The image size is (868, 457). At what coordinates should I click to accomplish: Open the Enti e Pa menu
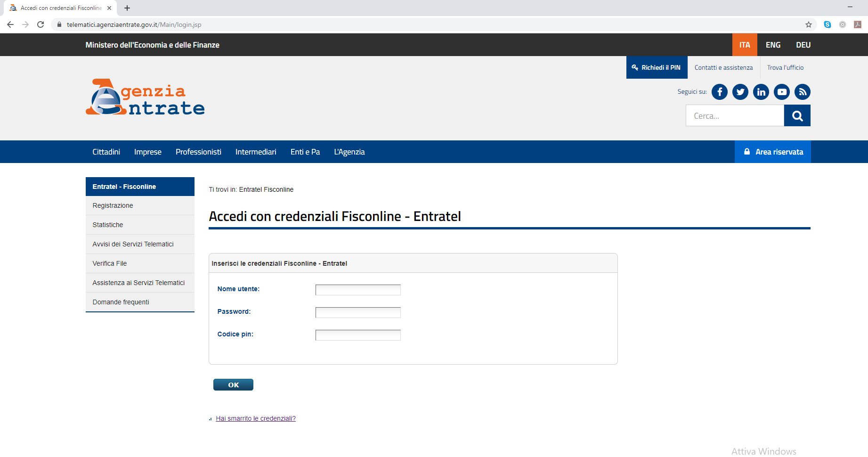[305, 152]
